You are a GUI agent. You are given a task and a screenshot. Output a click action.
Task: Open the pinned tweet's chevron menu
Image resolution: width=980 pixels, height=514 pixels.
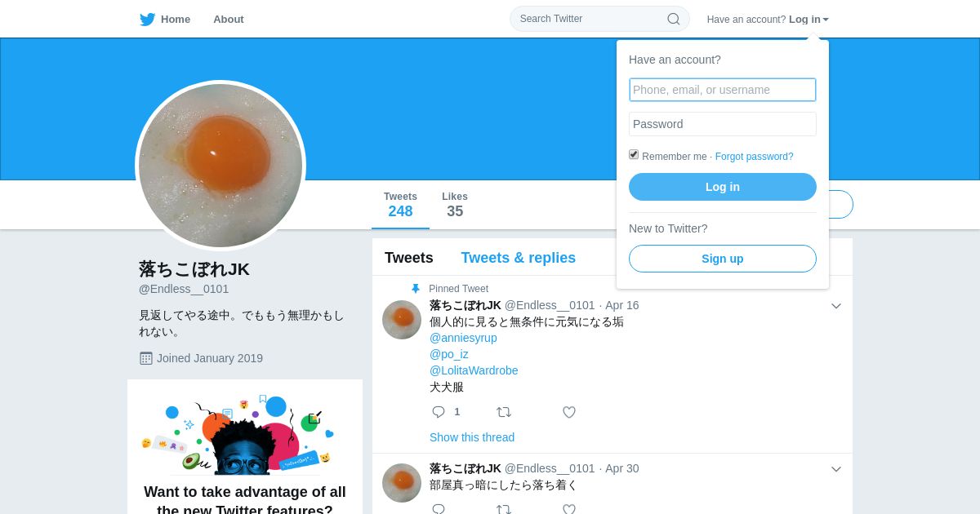[836, 306]
